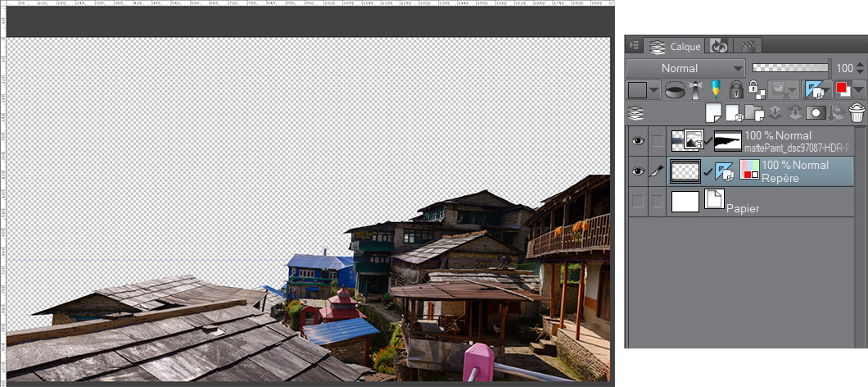Viewport: 868px width, 387px height.
Task: Create a layer mask
Action: (815, 114)
